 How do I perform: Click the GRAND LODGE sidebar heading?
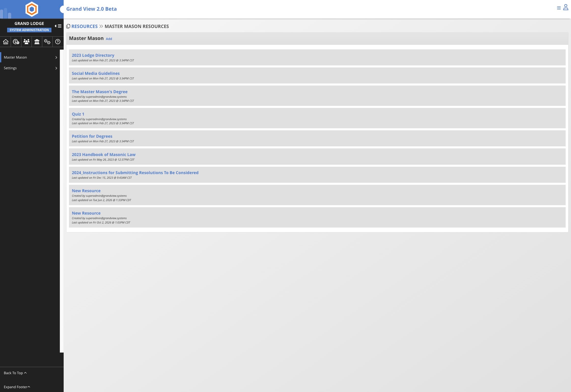pos(29,23)
